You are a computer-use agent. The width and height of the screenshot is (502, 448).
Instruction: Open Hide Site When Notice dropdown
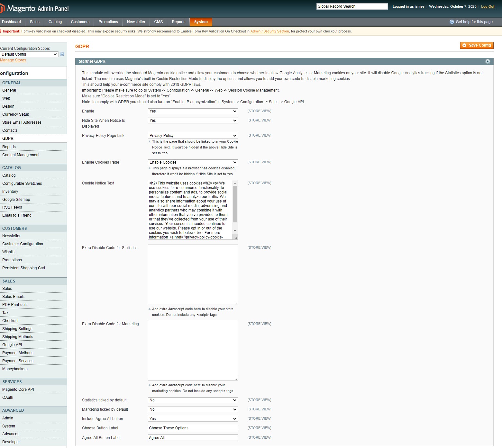(193, 121)
